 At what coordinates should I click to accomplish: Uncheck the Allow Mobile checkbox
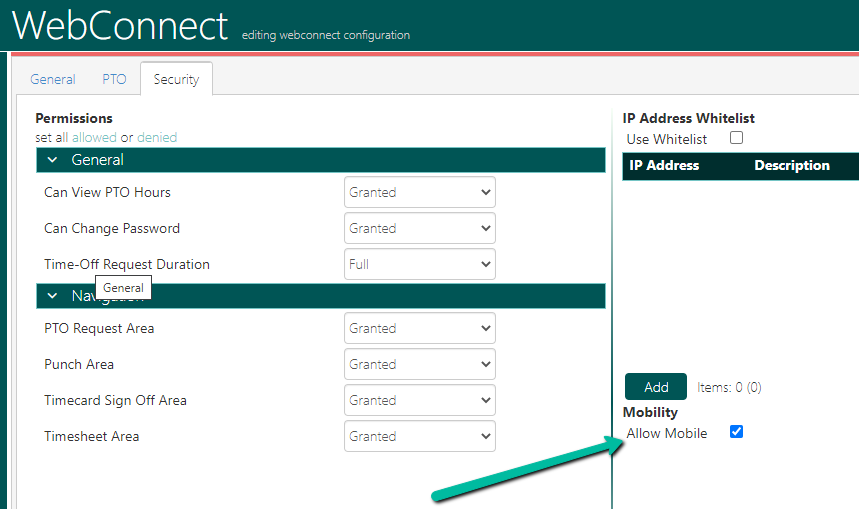click(x=736, y=432)
